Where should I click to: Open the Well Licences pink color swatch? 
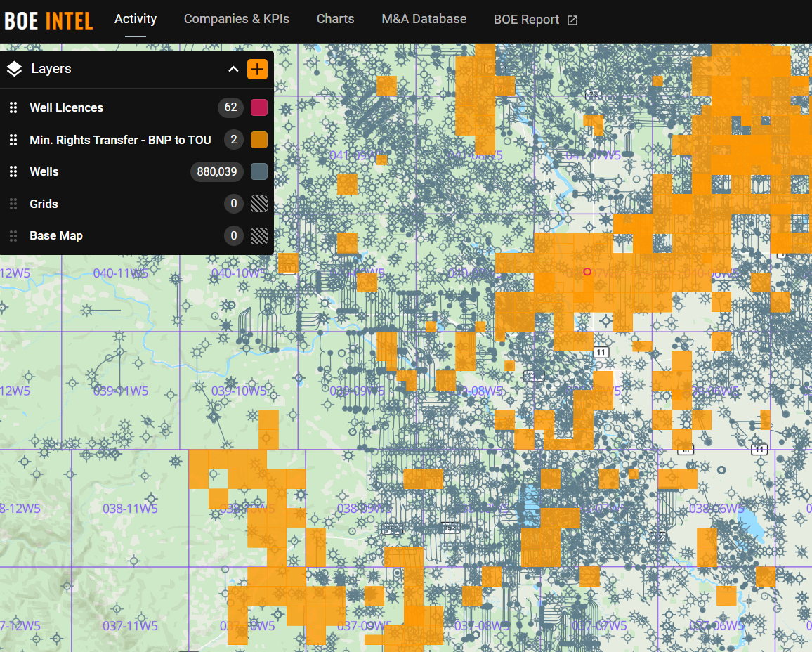pyautogui.click(x=259, y=107)
